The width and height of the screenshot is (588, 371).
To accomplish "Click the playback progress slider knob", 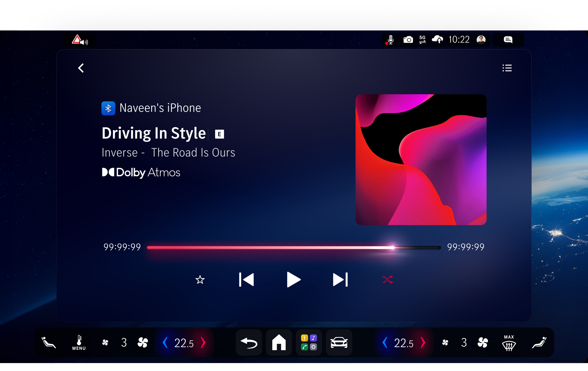I will 392,248.
